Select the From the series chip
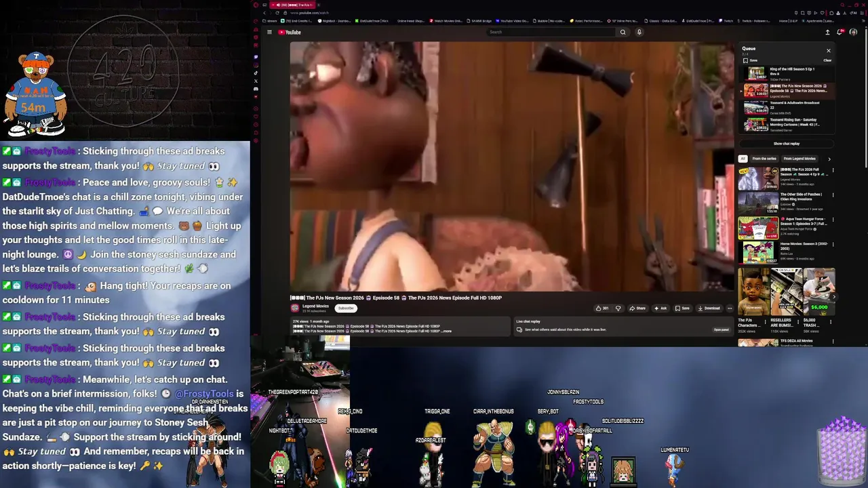This screenshot has height=488, width=868. pyautogui.click(x=764, y=159)
